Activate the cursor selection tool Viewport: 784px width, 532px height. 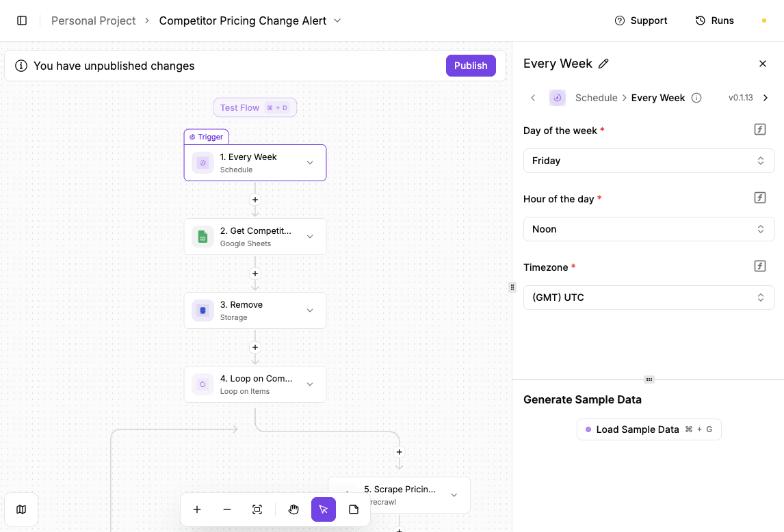coord(323,509)
